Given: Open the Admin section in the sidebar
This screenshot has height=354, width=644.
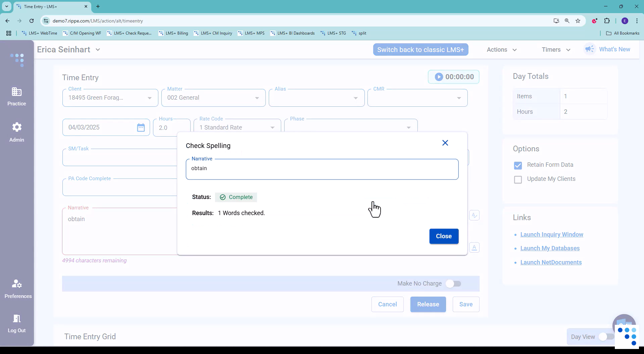Looking at the screenshot, I should coord(16,132).
